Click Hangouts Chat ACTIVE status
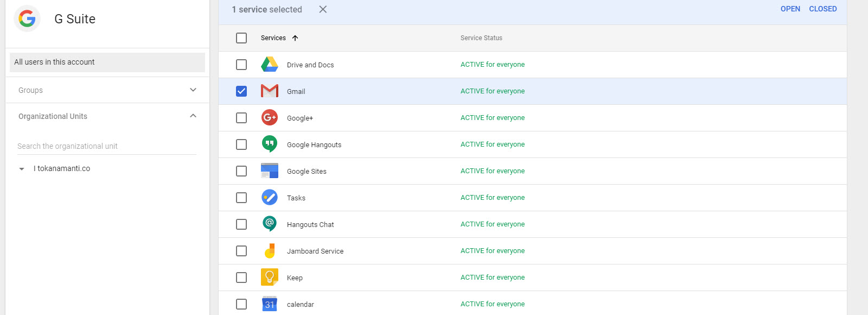The image size is (868, 315). pyautogui.click(x=493, y=224)
